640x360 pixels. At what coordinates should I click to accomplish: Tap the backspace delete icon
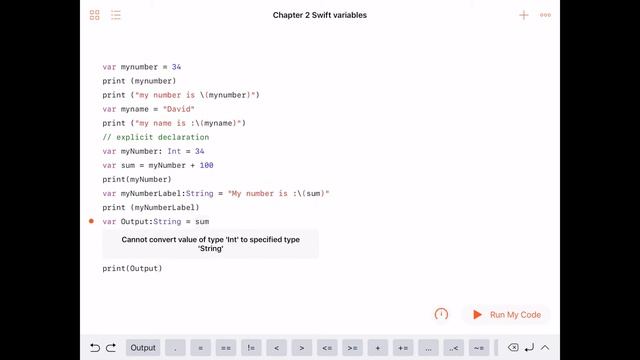coord(513,347)
